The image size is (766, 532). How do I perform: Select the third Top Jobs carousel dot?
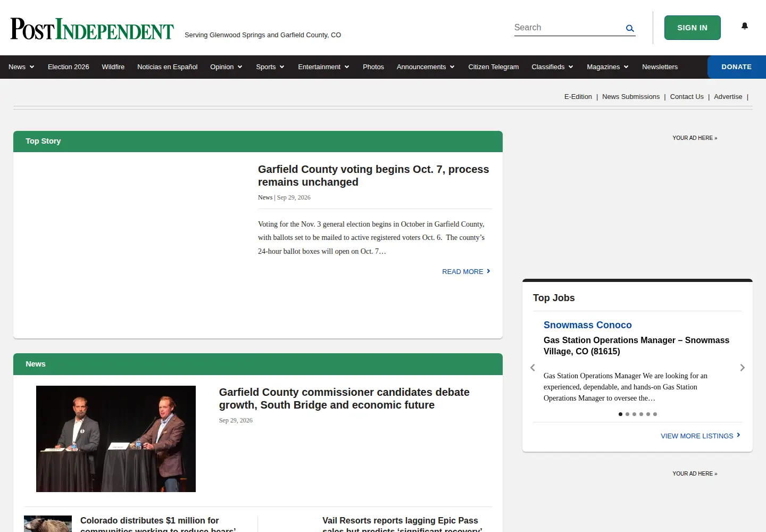tap(634, 414)
